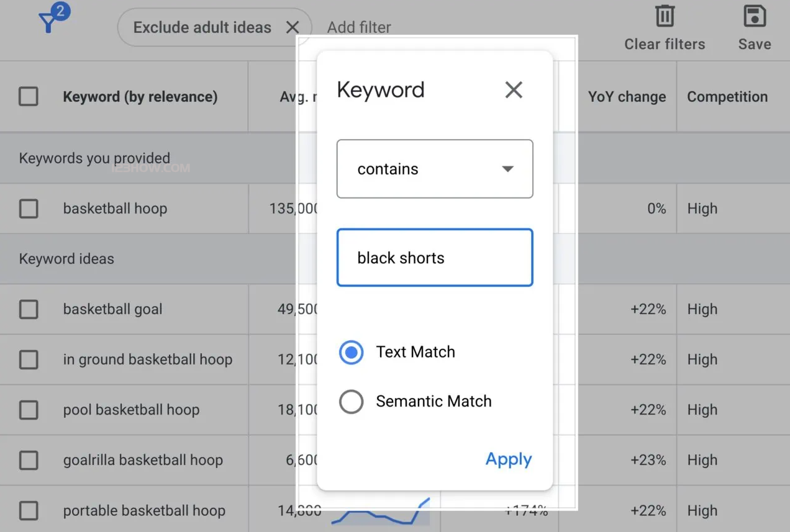Select the Semantic Match radio button

pyautogui.click(x=352, y=402)
